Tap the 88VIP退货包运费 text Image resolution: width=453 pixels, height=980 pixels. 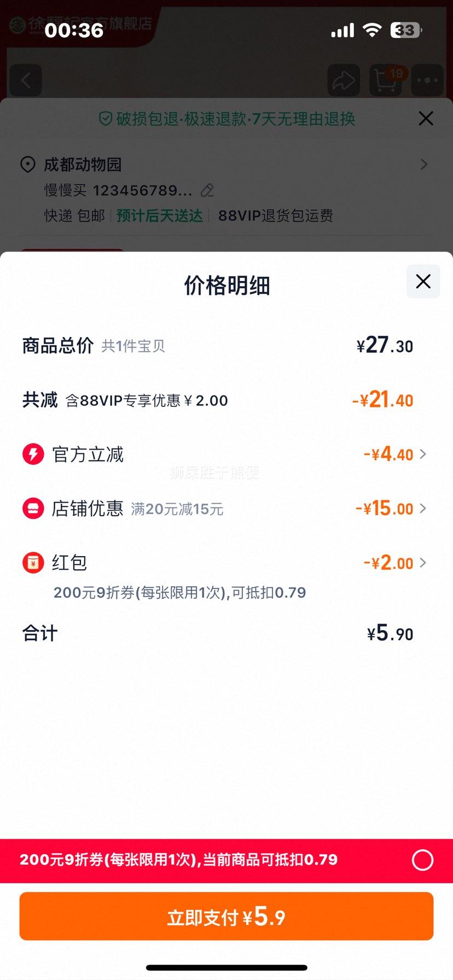[x=275, y=215]
